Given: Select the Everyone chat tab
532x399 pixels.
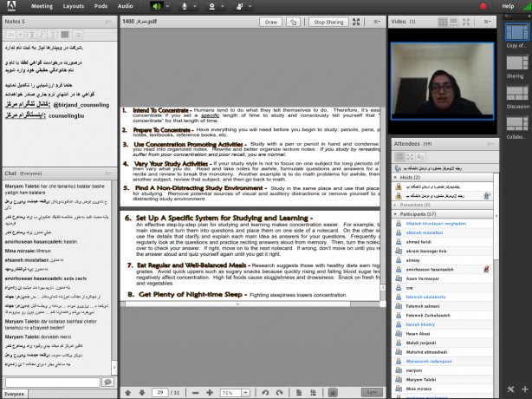Looking at the screenshot, I should [14, 394].
